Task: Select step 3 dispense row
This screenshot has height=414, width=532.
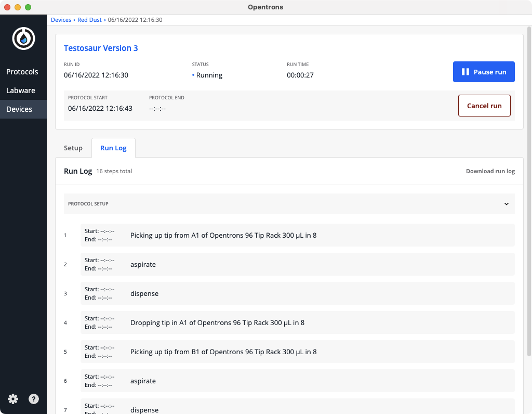Action: point(298,293)
